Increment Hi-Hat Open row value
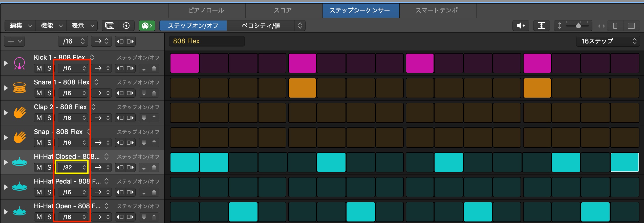The height and width of the screenshot is (223, 644). coord(154,217)
